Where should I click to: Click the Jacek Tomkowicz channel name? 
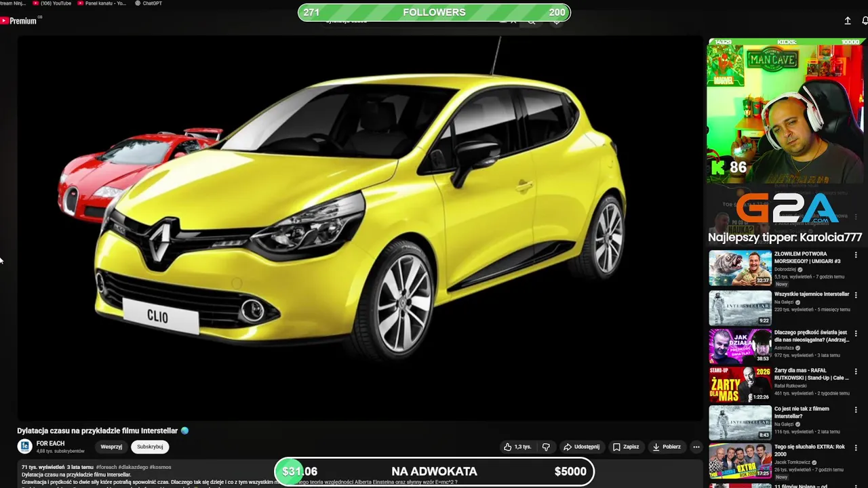coord(792,462)
